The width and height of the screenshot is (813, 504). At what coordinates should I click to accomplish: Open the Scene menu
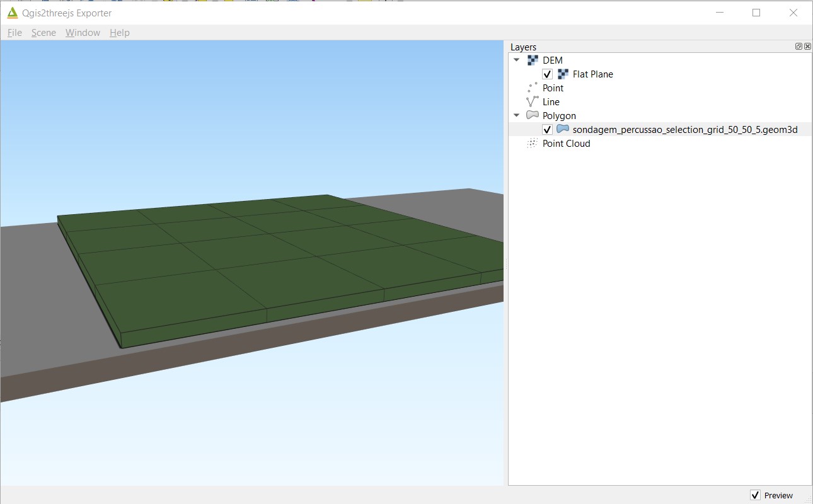pos(43,33)
